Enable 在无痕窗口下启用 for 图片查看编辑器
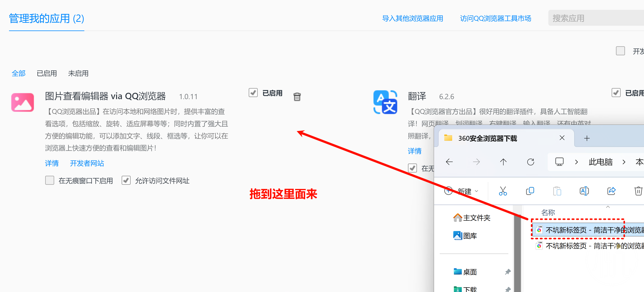The height and width of the screenshot is (292, 644). 50,180
